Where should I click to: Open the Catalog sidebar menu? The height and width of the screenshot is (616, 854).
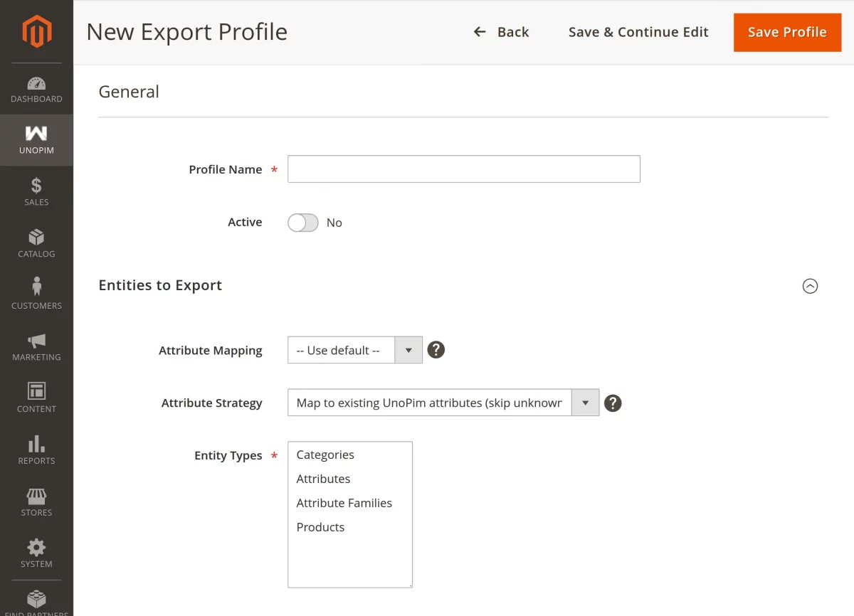tap(36, 244)
